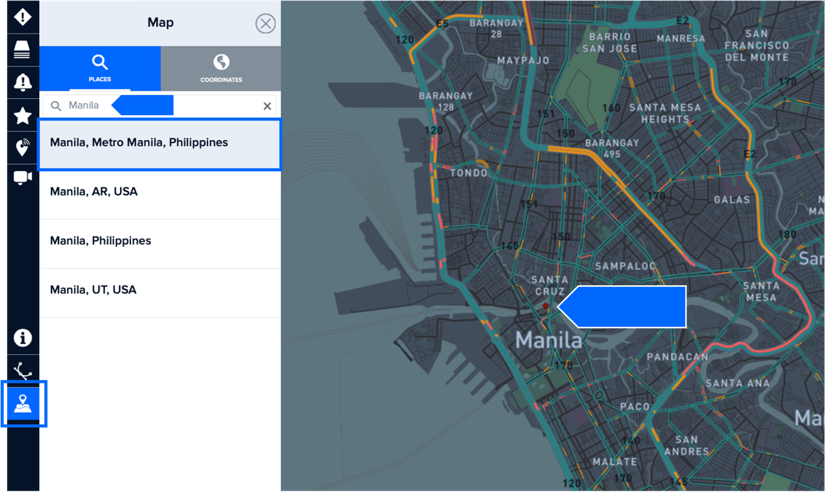
Task: Click the Galas label on the map
Action: pyautogui.click(x=732, y=199)
